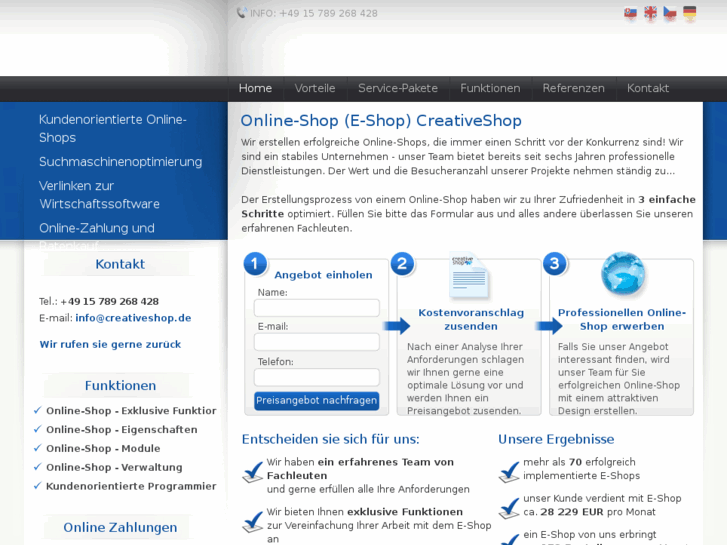
Task: Focus the E-mail input field
Action: click(317, 342)
